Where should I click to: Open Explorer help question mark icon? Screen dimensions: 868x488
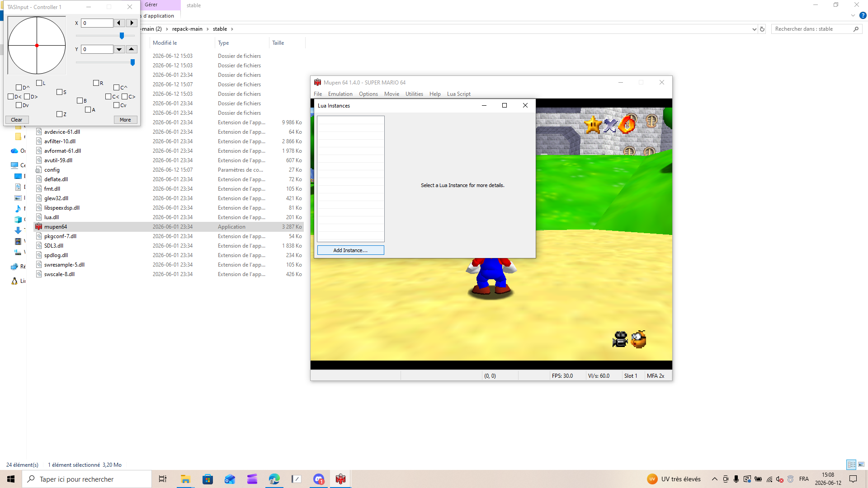point(863,15)
